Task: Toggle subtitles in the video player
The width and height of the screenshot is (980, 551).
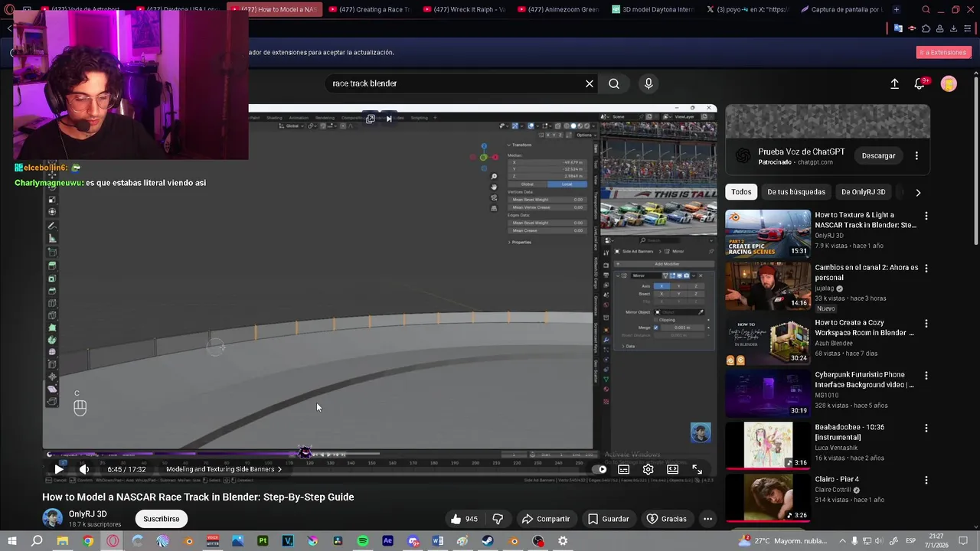Action: coord(623,469)
